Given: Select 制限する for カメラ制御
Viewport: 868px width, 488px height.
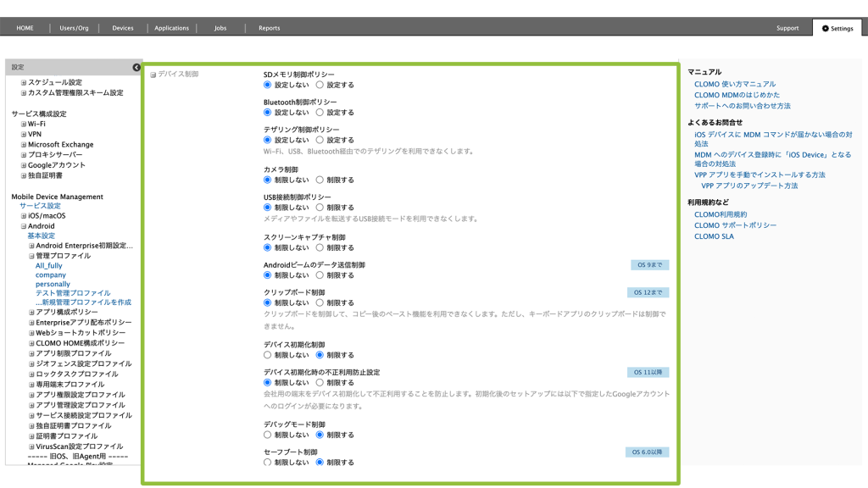Looking at the screenshot, I should (x=320, y=180).
